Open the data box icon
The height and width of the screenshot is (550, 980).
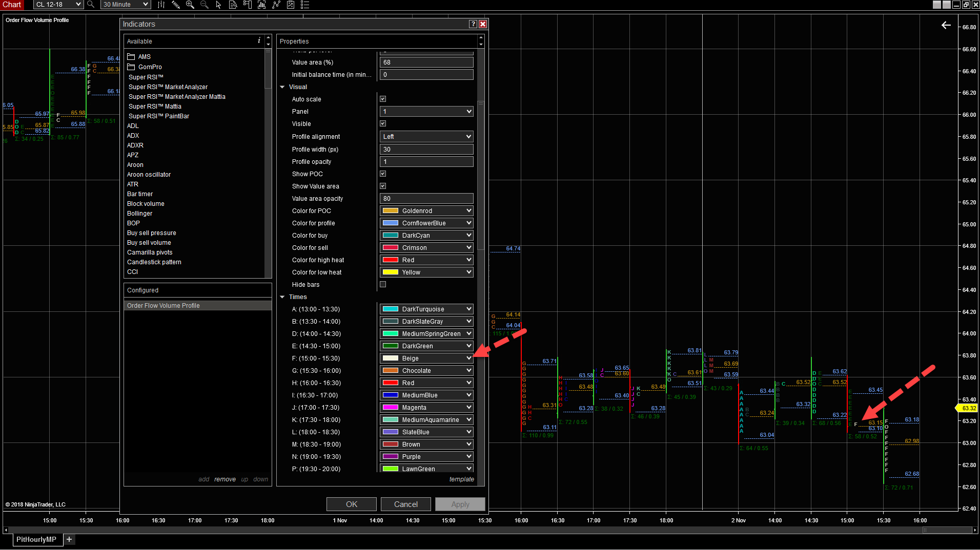(x=233, y=5)
